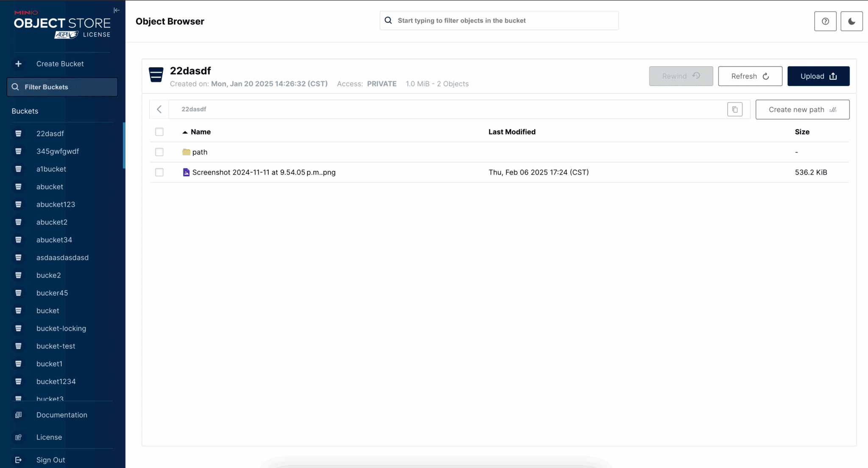Select the Screenshot png file checkbox
Screen dimensions: 868x468
click(x=159, y=172)
